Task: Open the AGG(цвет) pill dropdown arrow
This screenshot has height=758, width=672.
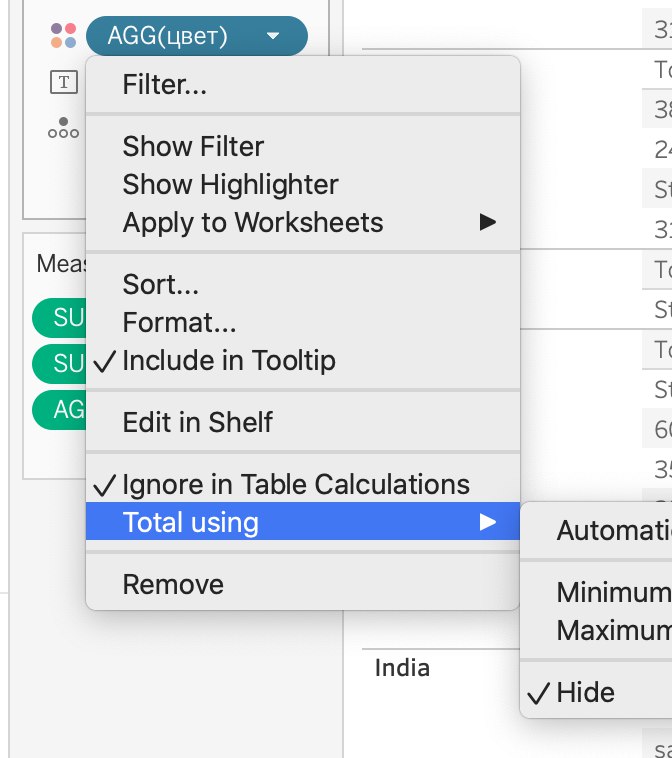Action: [273, 36]
